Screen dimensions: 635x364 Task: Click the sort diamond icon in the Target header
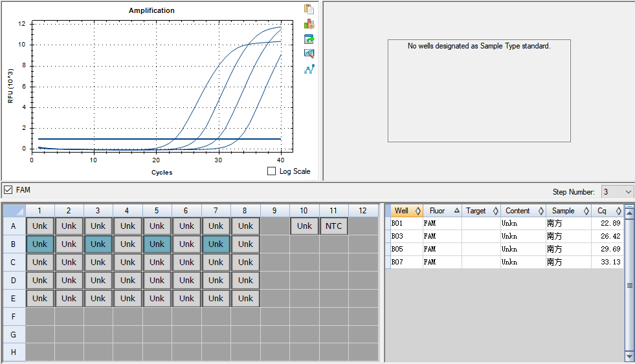tap(495, 211)
